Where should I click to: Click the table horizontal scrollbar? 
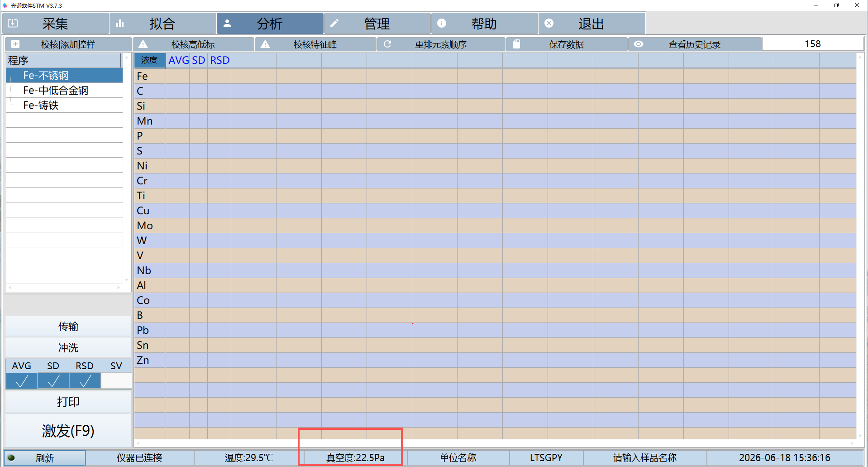tap(495, 443)
